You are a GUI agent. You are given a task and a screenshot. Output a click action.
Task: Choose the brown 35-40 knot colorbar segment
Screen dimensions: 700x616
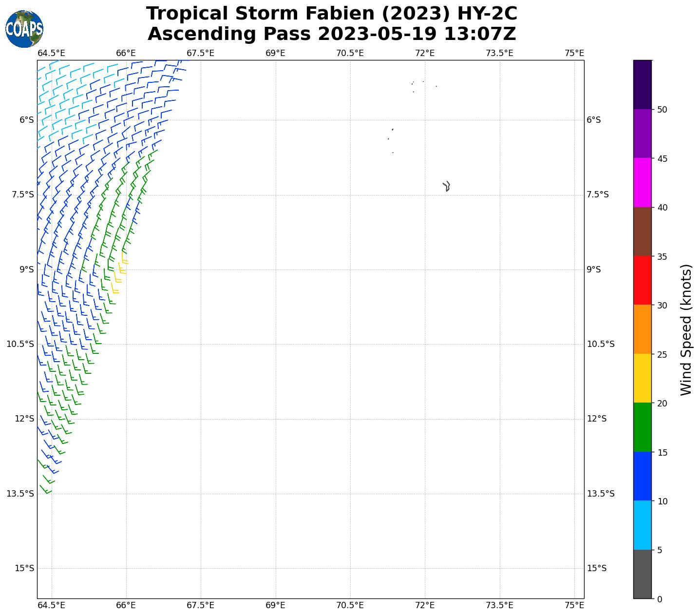(x=642, y=231)
